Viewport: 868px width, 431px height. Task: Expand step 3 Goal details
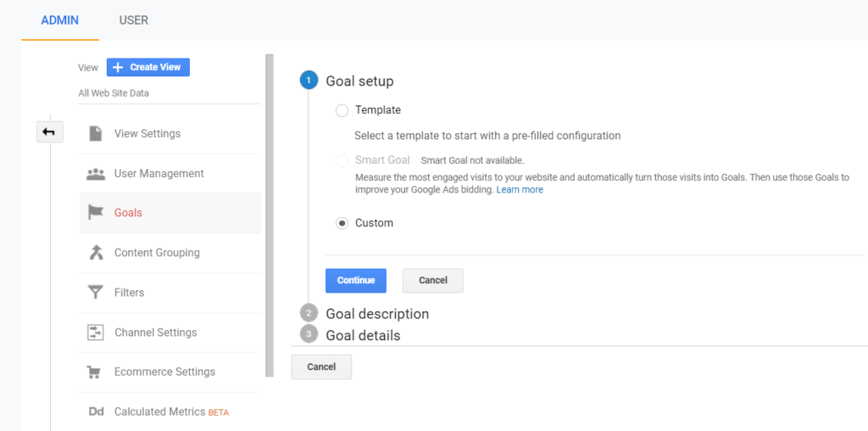[363, 335]
